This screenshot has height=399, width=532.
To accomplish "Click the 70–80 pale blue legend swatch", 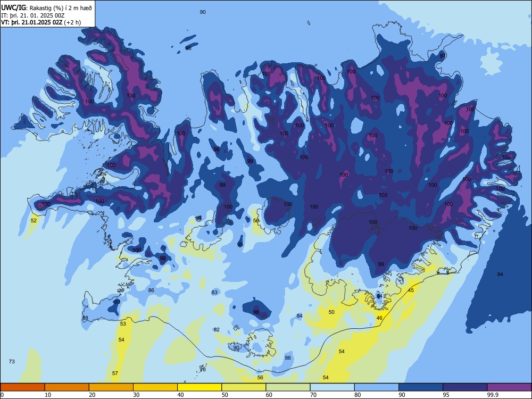I will (332, 387).
